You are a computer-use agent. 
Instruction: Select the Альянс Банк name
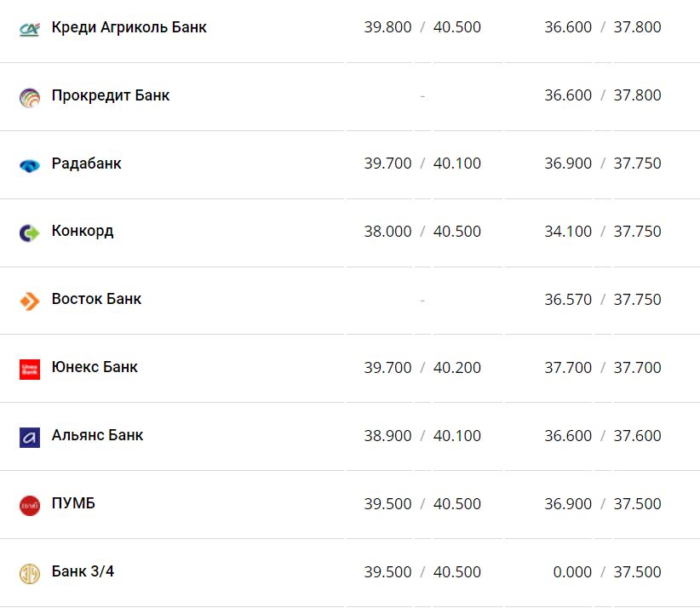coord(97,435)
